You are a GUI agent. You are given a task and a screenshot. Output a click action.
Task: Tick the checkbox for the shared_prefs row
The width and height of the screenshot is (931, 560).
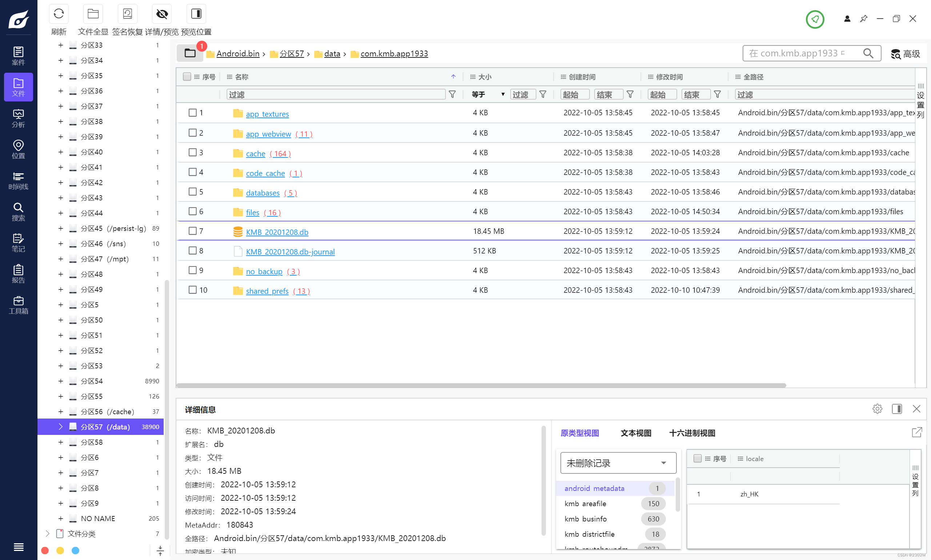pyautogui.click(x=192, y=290)
